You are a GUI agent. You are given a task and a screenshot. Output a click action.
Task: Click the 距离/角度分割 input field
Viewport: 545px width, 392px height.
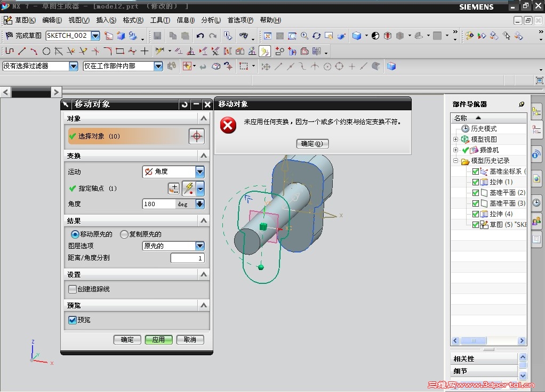[187, 258]
